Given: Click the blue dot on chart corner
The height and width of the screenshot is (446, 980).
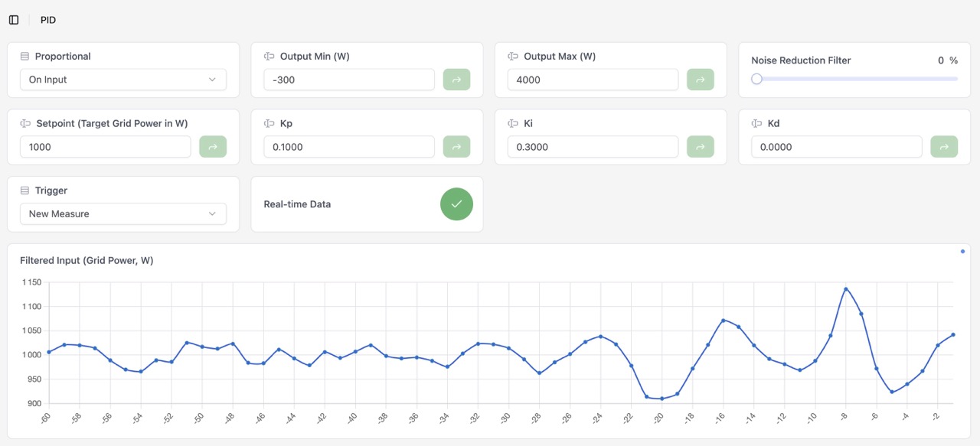Looking at the screenshot, I should [x=962, y=252].
